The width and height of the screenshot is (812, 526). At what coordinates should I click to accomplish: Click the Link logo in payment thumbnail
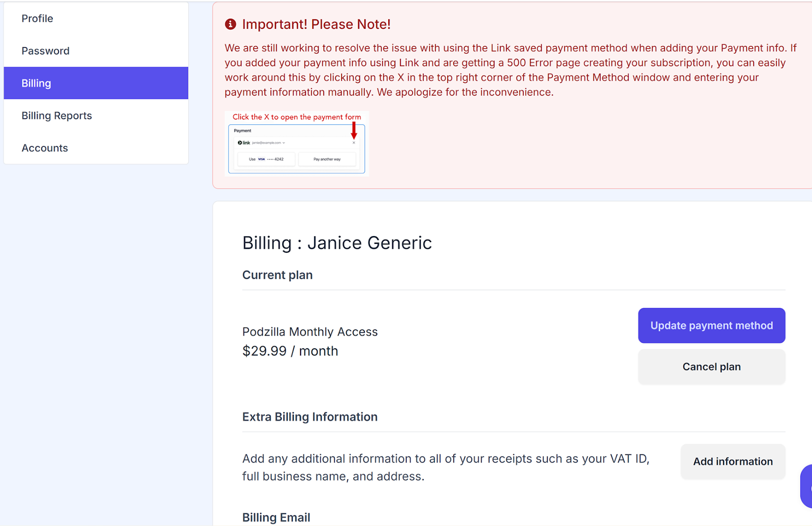coord(244,143)
